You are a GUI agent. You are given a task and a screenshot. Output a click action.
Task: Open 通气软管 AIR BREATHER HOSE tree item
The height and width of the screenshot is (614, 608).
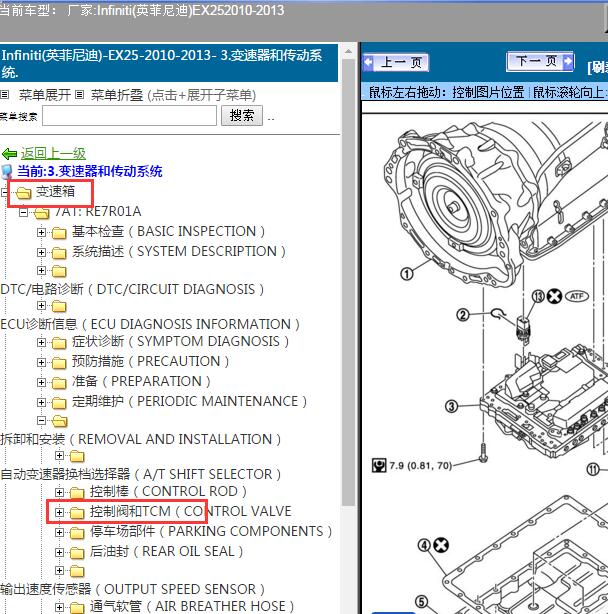[x=192, y=606]
